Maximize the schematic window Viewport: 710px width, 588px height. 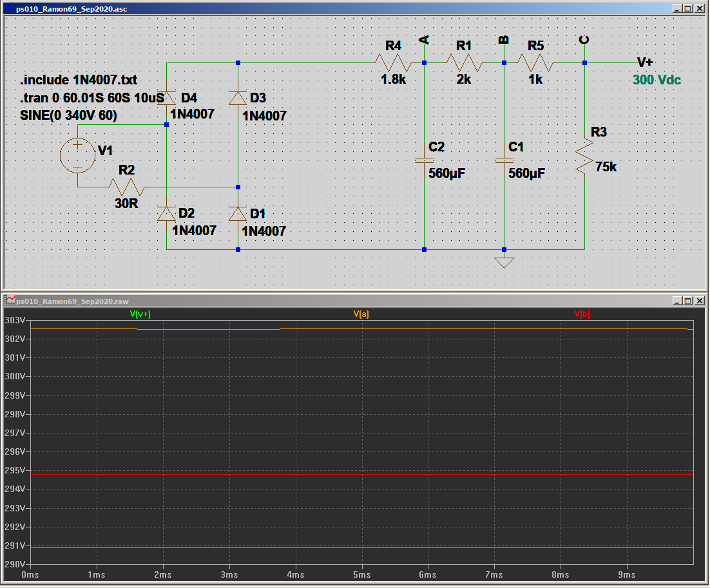(687, 8)
